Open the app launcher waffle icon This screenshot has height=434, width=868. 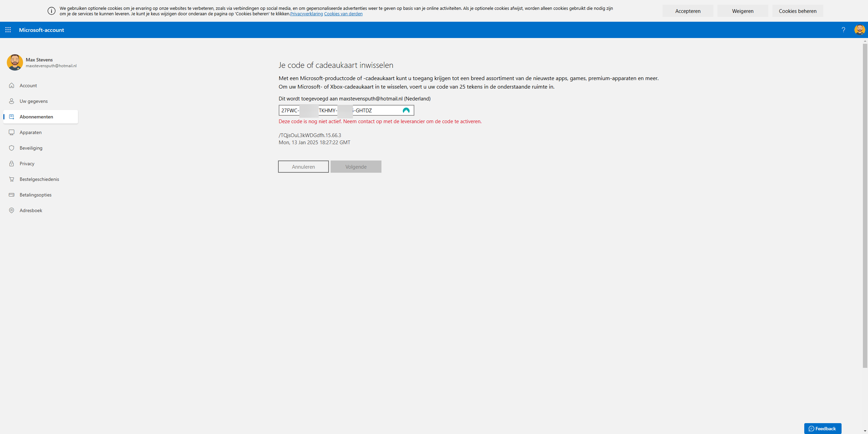(x=8, y=30)
